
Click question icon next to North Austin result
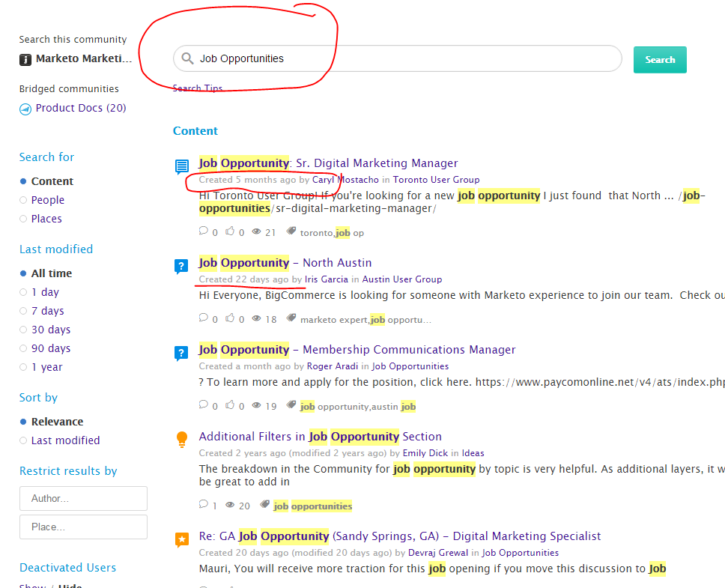pos(181,266)
